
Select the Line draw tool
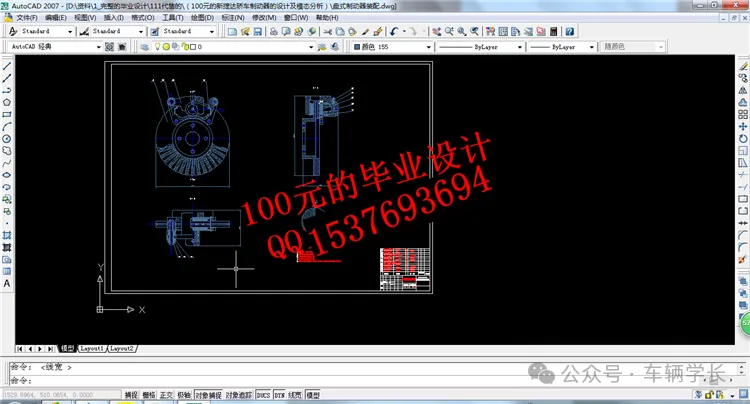[7, 66]
